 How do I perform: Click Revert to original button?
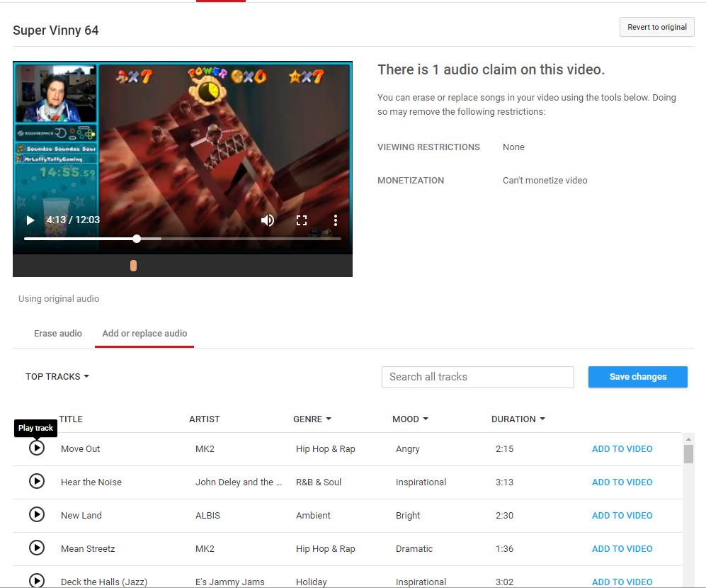coord(657,27)
